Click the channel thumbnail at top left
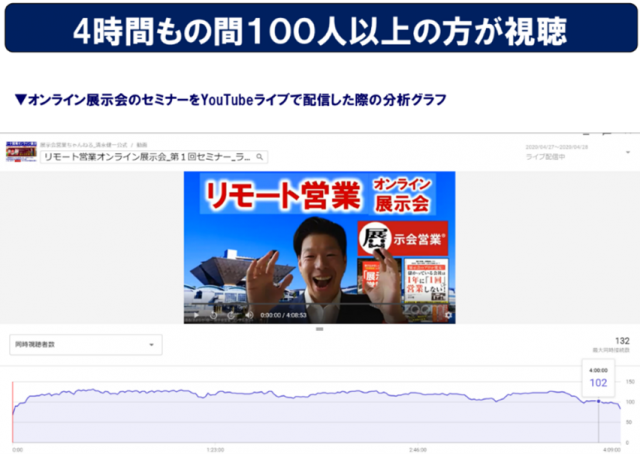 tap(21, 152)
